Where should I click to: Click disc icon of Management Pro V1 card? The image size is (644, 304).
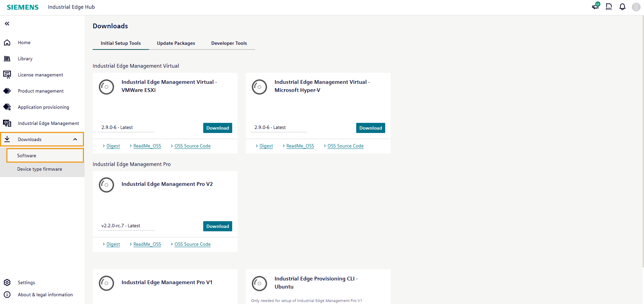(106, 283)
